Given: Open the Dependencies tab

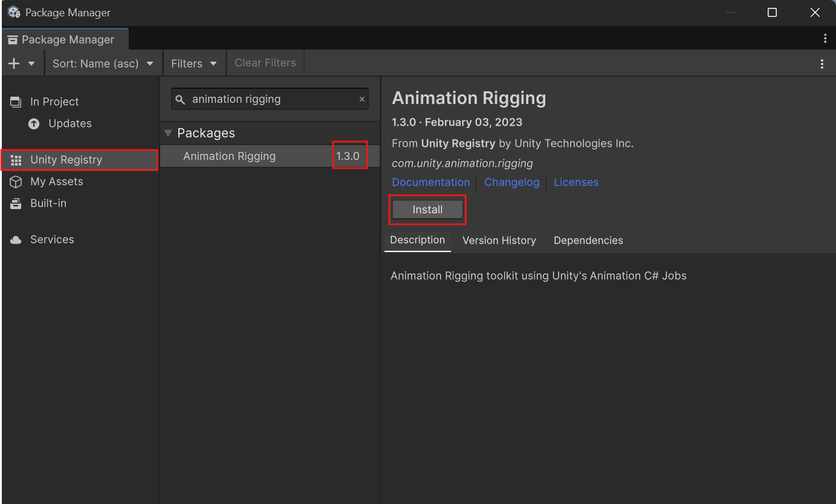Looking at the screenshot, I should (588, 241).
